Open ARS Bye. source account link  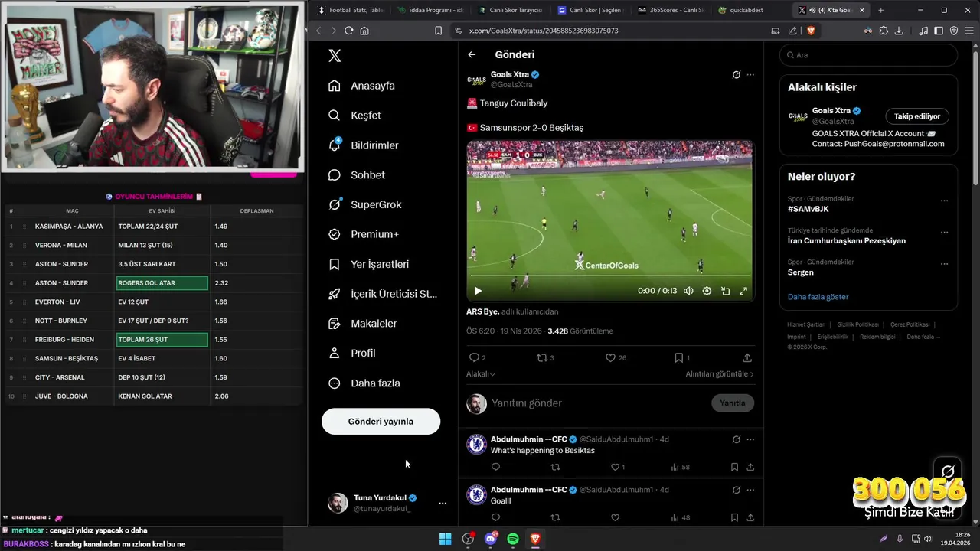[482, 311]
